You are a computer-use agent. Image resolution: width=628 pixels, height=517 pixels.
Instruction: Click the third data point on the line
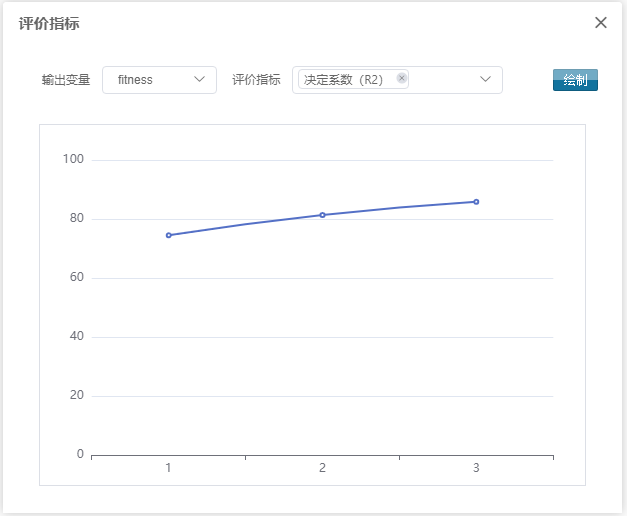click(x=476, y=202)
